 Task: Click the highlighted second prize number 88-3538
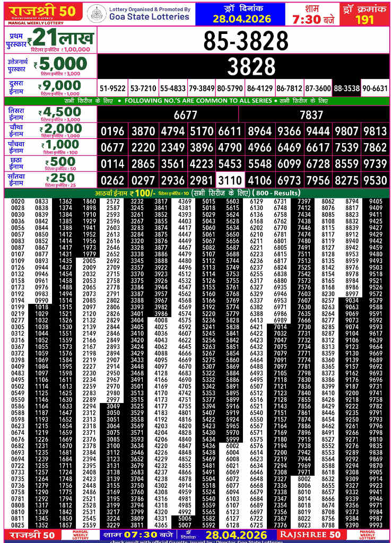pos(346,89)
